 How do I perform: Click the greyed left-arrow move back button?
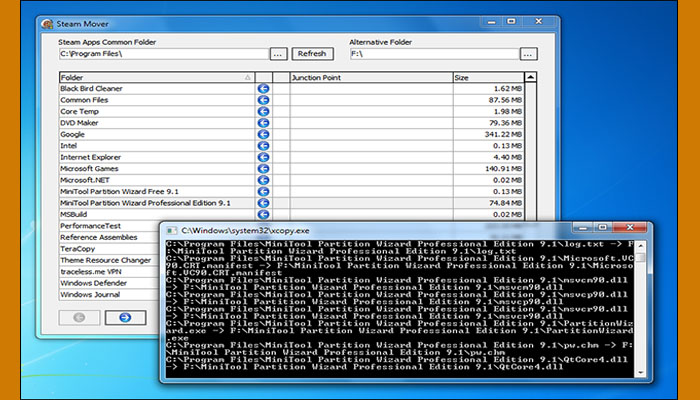coord(79,317)
